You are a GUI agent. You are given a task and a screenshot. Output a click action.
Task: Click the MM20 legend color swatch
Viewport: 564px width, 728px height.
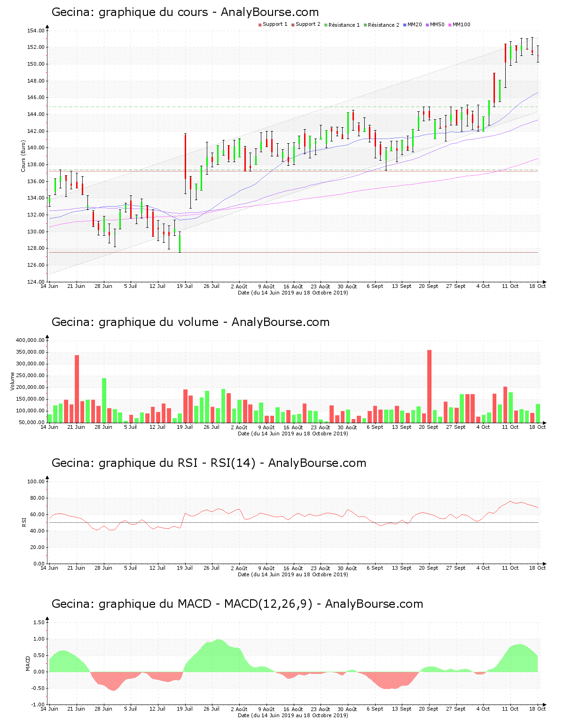pyautogui.click(x=405, y=25)
